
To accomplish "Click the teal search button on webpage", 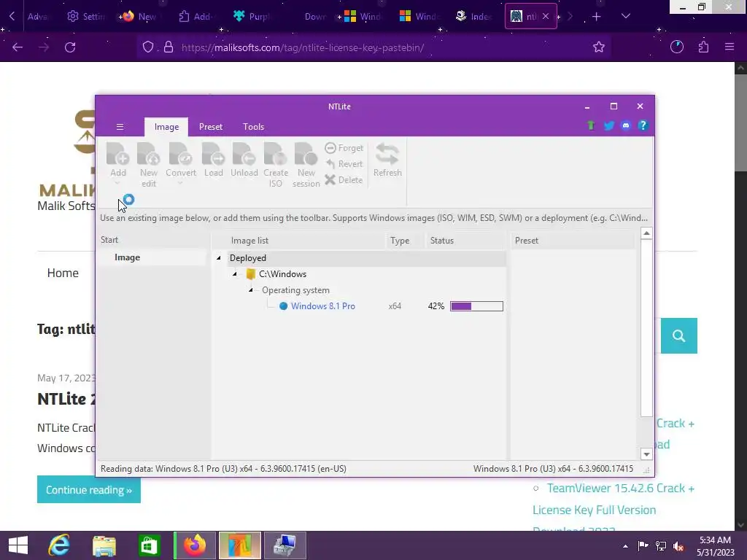I will click(678, 336).
